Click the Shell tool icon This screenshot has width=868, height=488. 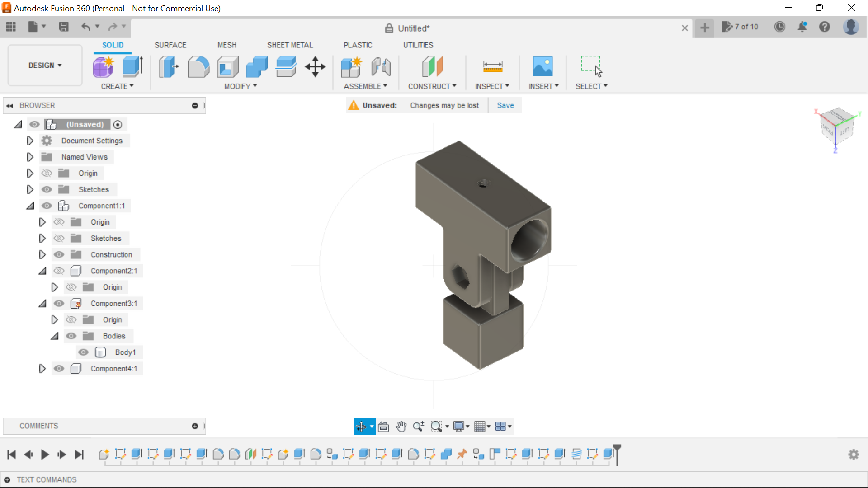[x=227, y=67]
